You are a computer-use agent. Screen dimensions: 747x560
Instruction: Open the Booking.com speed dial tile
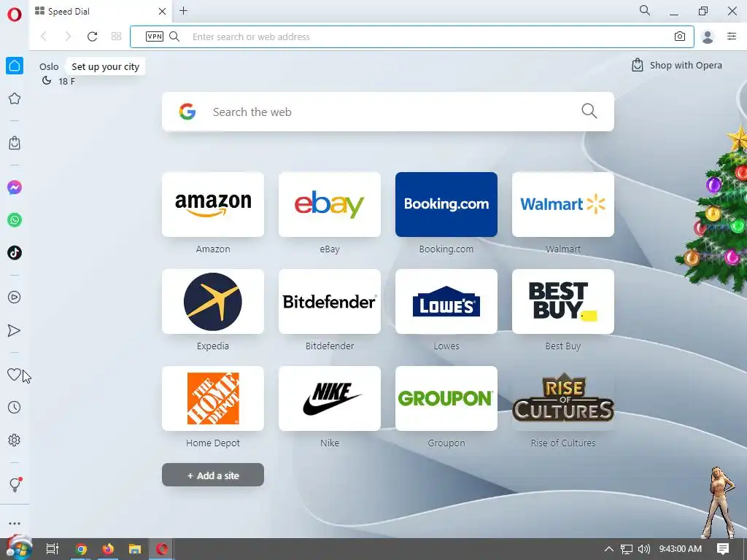pos(446,204)
